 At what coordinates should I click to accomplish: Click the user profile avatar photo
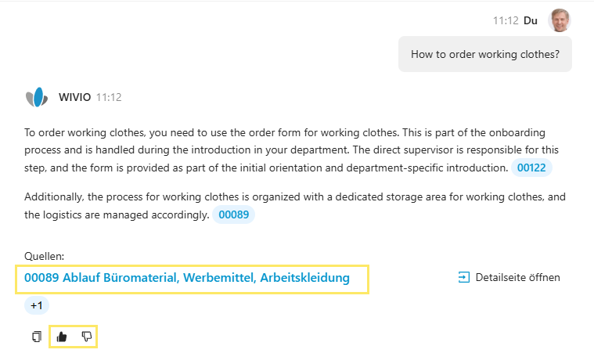coord(560,20)
